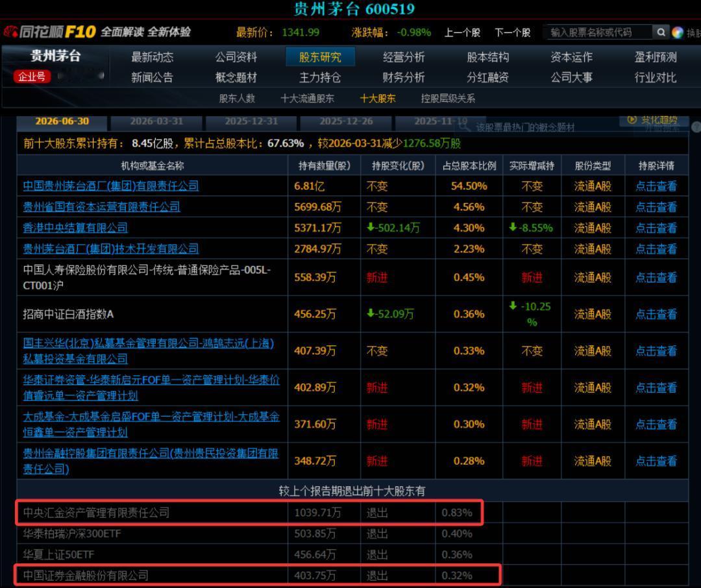Open the 行业对比 menu
The image size is (701, 588).
[x=656, y=77]
